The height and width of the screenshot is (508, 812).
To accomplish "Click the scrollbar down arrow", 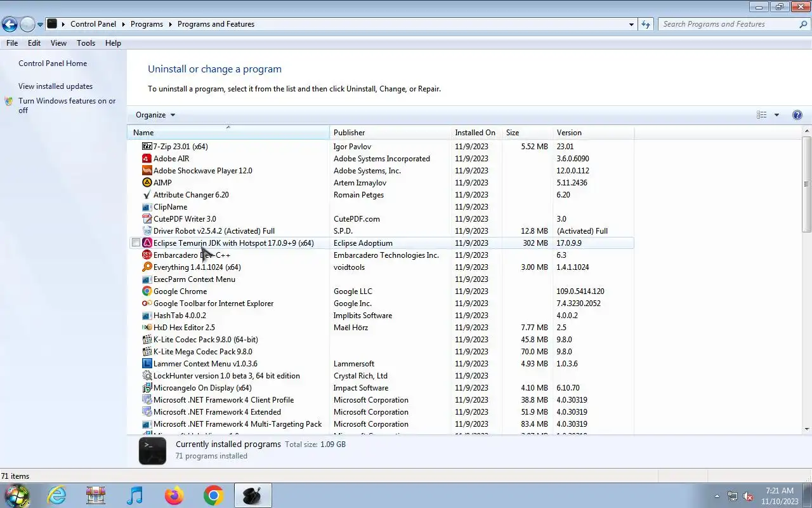I will point(807,429).
